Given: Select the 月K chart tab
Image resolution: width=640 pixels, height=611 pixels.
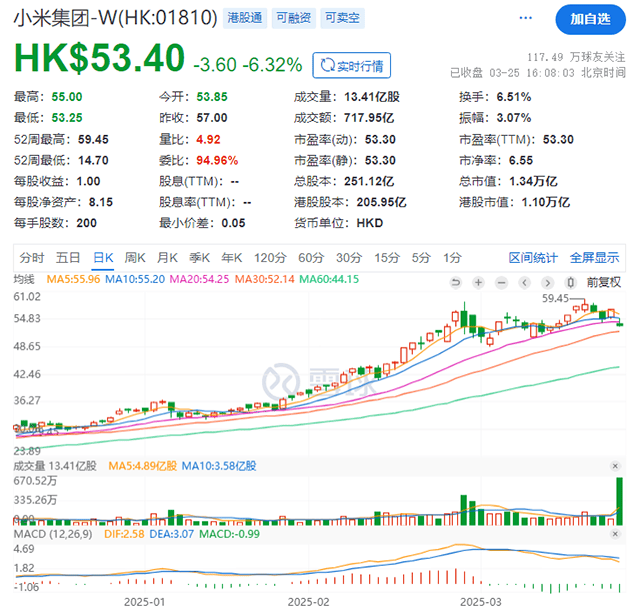Looking at the screenshot, I should pos(167,258).
